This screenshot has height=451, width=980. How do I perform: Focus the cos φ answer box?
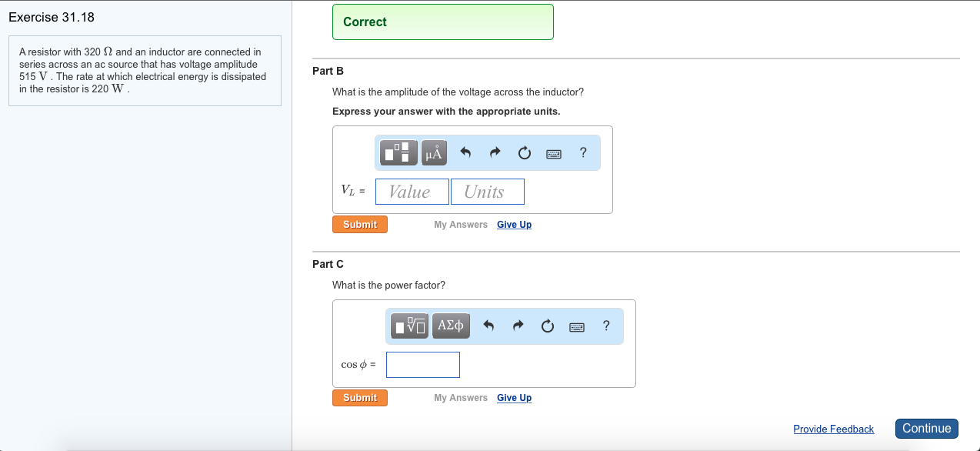tap(423, 365)
